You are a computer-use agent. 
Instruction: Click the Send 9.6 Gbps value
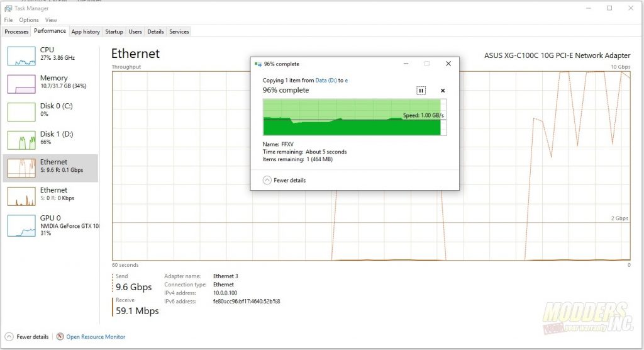[x=133, y=286]
